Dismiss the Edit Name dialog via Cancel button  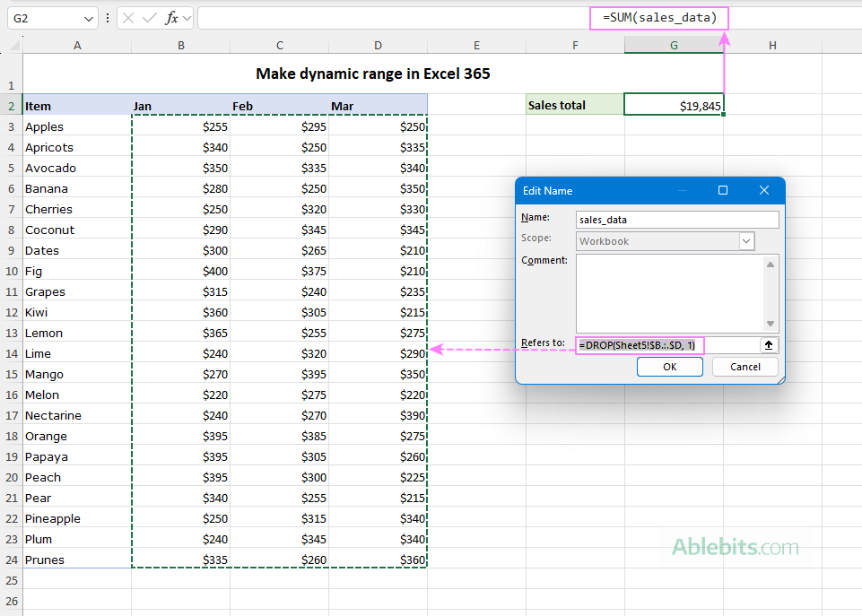pos(744,367)
